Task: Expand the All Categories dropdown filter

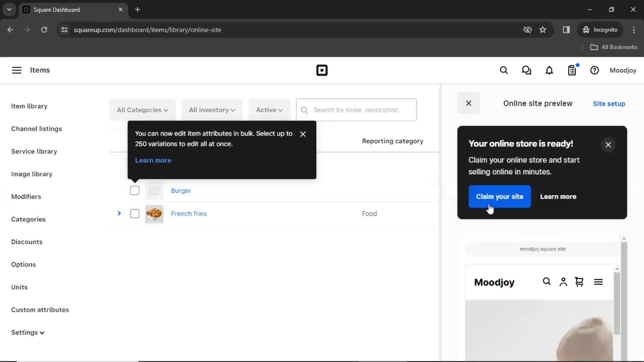Action: coord(142,110)
